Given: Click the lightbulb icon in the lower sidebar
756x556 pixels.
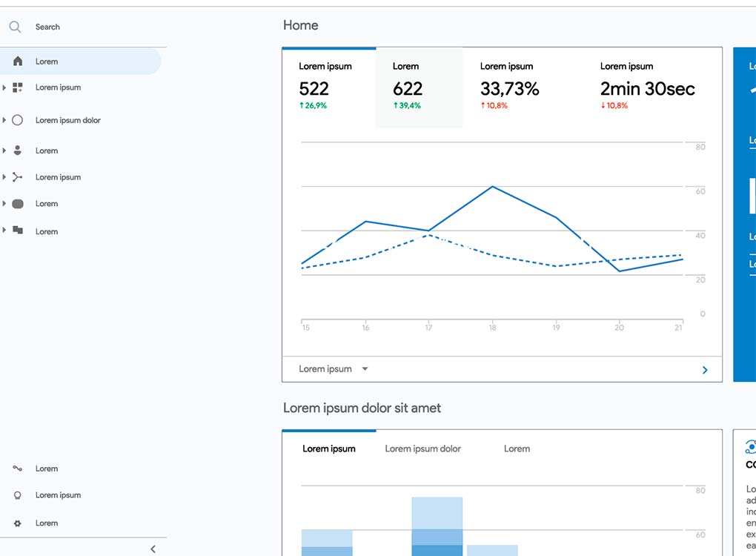Looking at the screenshot, I should point(18,495).
